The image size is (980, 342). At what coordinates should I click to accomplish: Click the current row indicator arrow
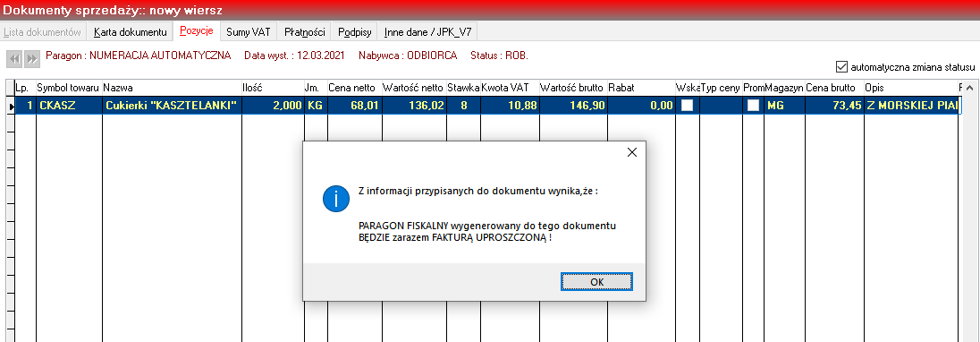pos(10,106)
